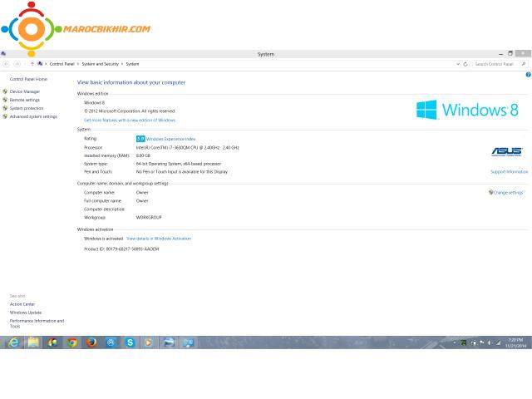Click the Help question mark icon
The image size is (532, 399).
click(x=529, y=75)
